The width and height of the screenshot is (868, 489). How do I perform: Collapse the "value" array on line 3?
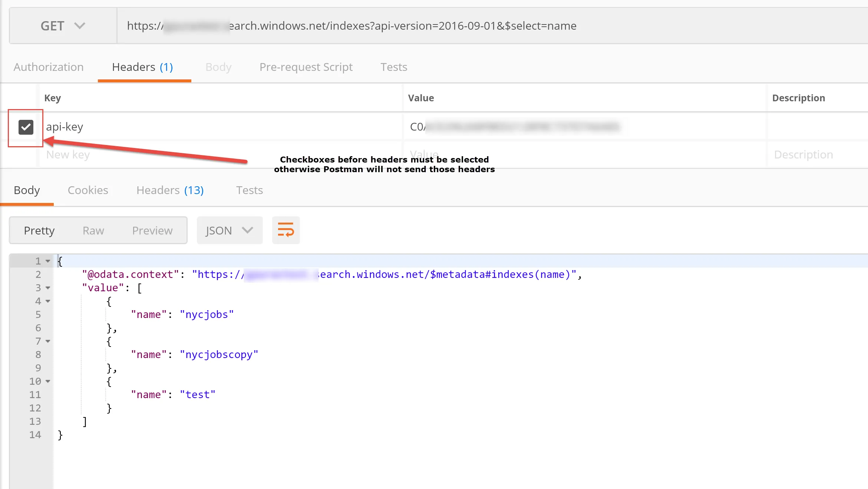tap(48, 288)
